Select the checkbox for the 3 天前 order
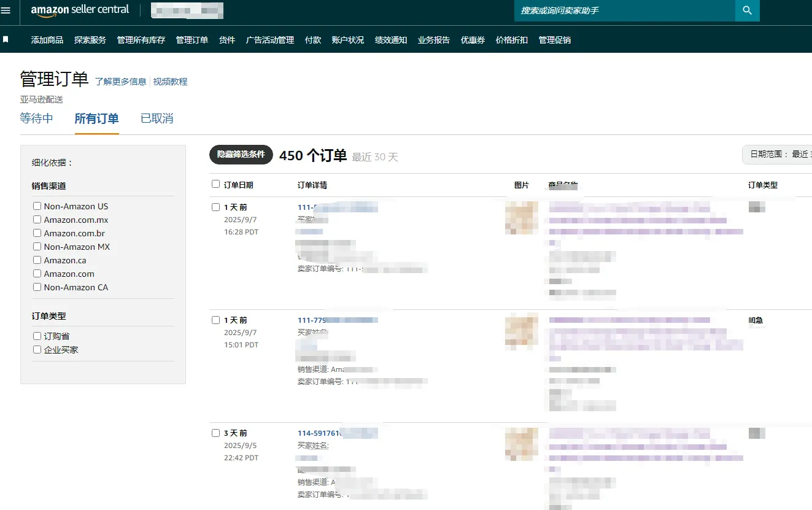The width and height of the screenshot is (812, 510). point(215,433)
